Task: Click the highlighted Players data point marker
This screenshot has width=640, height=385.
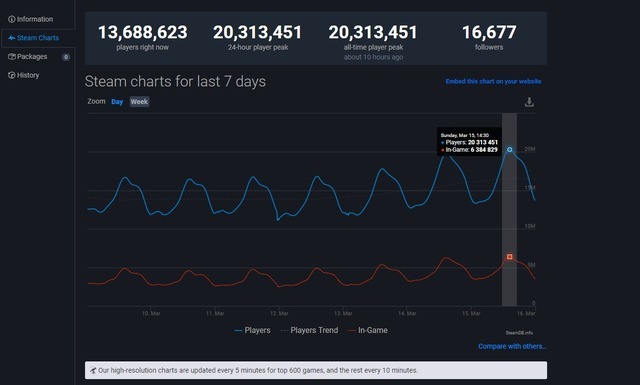Action: pyautogui.click(x=509, y=149)
